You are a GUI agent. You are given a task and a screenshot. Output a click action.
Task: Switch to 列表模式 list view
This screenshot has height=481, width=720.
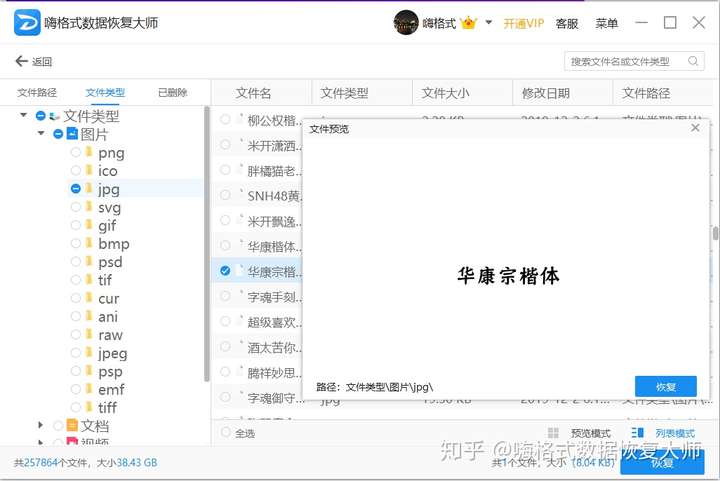663,433
